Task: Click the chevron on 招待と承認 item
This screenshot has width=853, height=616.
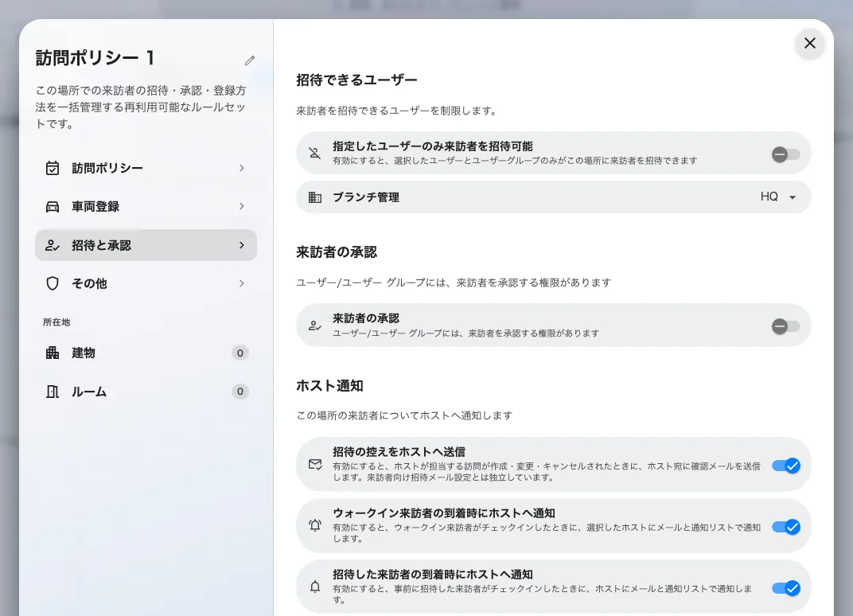Action: click(x=242, y=245)
